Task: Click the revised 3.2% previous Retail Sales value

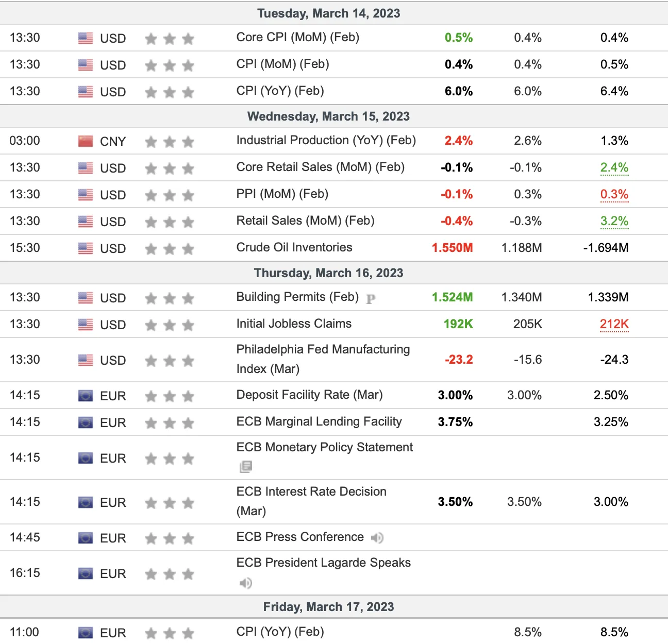Action: pos(614,221)
